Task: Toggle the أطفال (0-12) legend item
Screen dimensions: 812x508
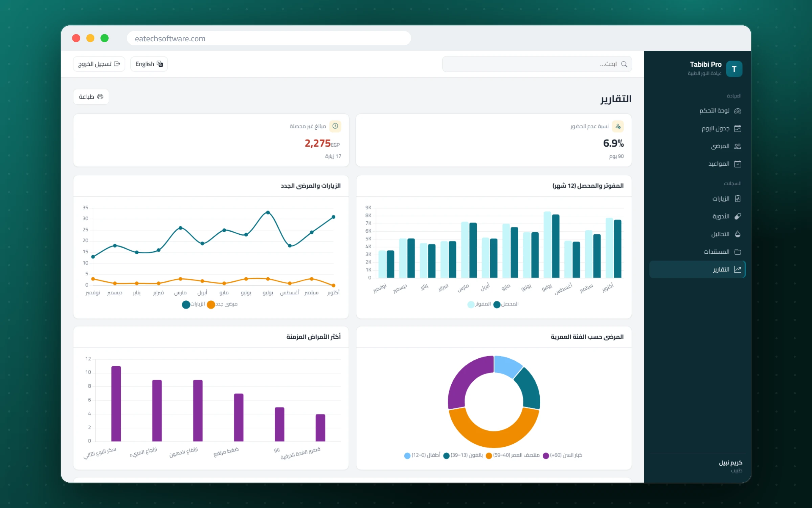Action: tap(422, 456)
